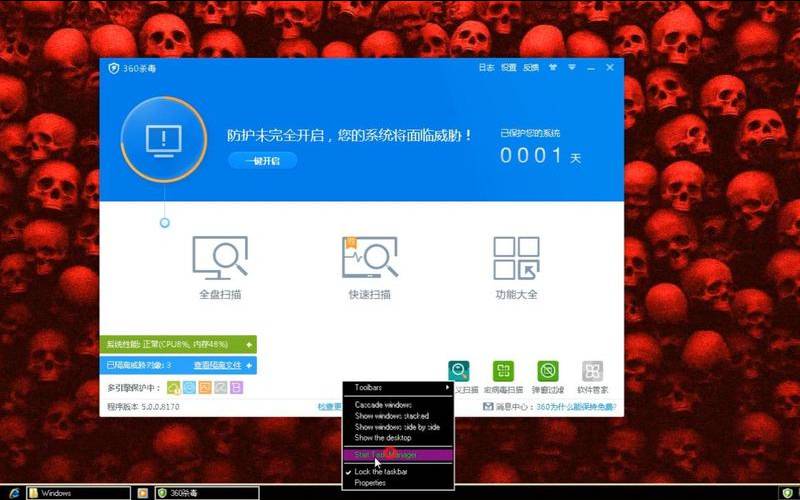Image resolution: width=800 pixels, height=500 pixels.
Task: Toggle the green cloud engine icon
Action: point(173,388)
